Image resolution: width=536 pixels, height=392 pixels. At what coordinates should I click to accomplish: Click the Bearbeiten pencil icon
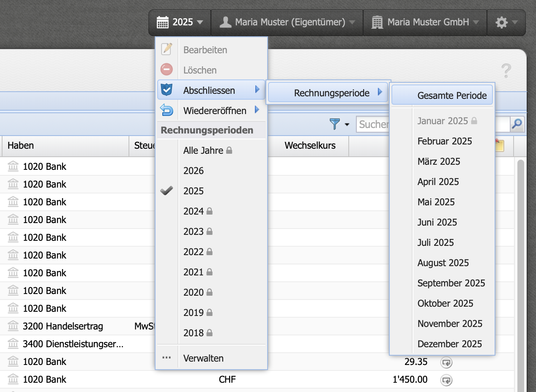167,49
